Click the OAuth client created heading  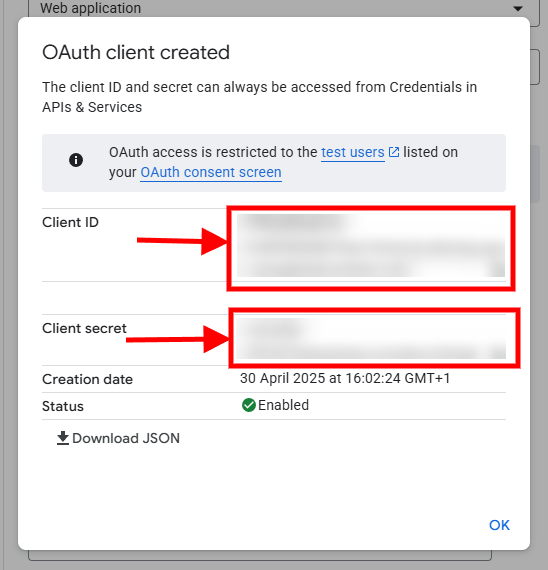point(136,52)
